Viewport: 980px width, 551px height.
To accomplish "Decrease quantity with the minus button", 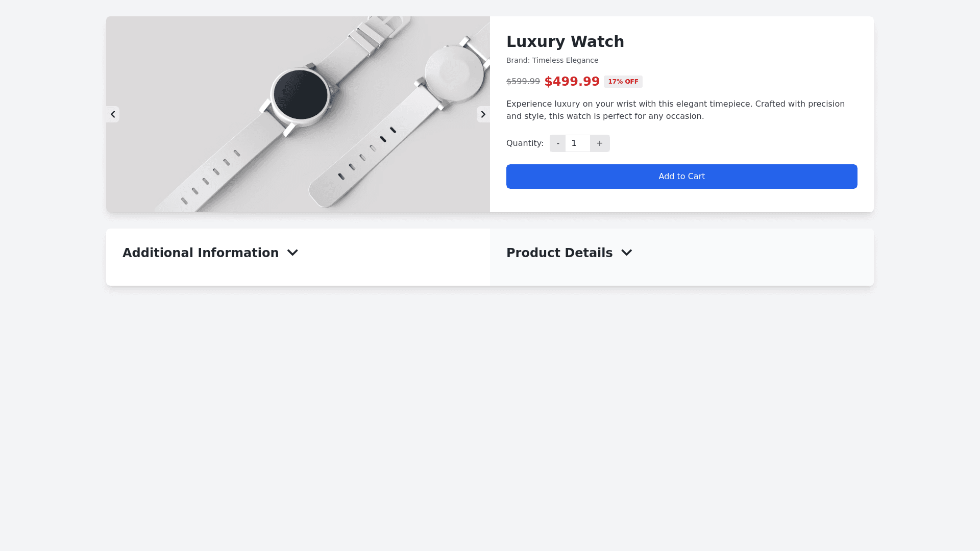I will [x=557, y=143].
